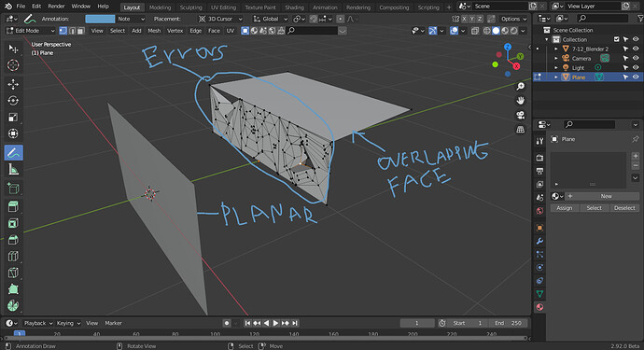644x350 pixels.
Task: Play the animation
Action: click(x=275, y=323)
